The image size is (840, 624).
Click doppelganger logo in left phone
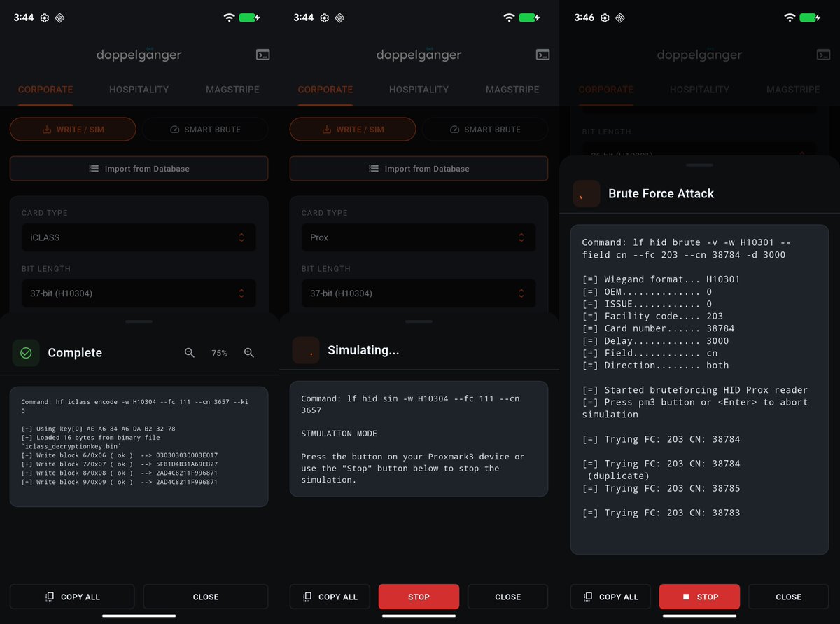tap(139, 55)
